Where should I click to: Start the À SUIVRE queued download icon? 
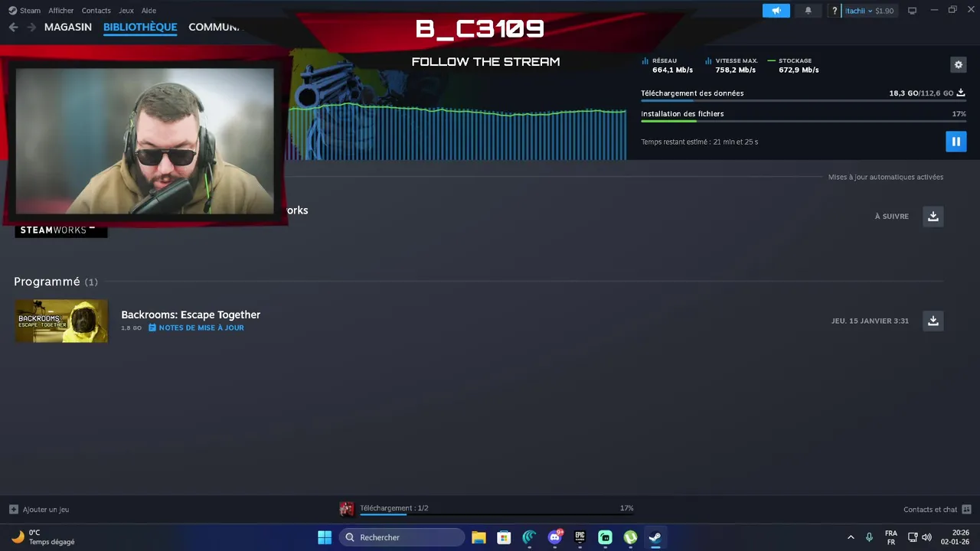[x=933, y=217]
